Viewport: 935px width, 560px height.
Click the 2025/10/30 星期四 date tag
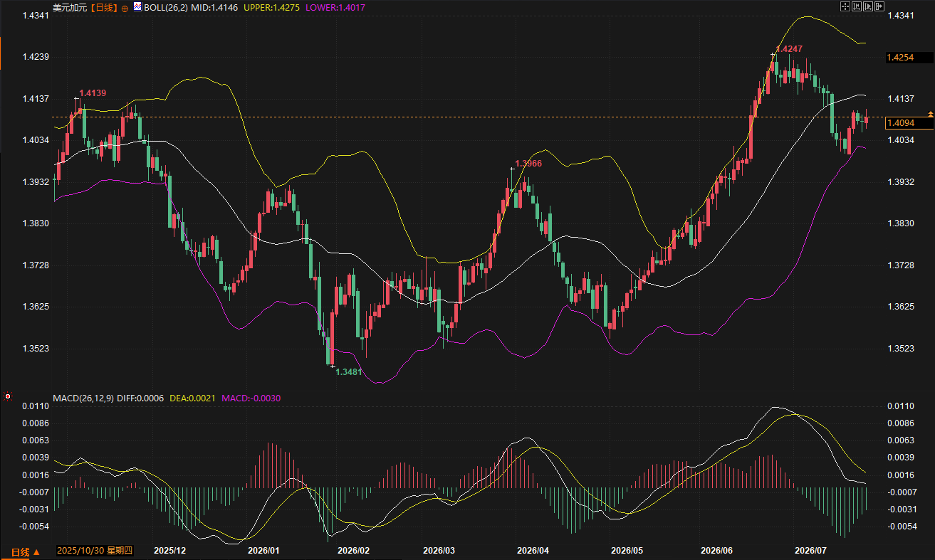point(95,551)
